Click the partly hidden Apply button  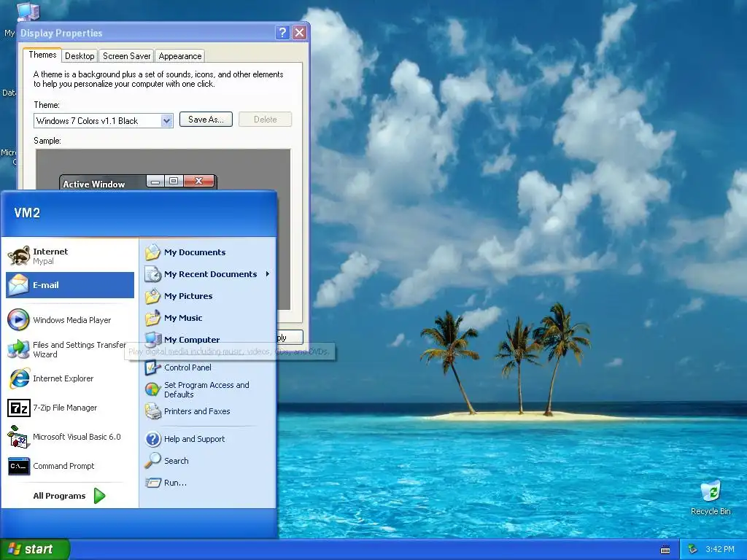pos(290,337)
